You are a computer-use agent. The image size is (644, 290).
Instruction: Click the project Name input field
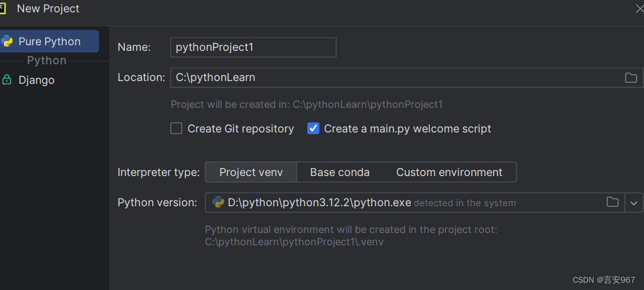[253, 47]
